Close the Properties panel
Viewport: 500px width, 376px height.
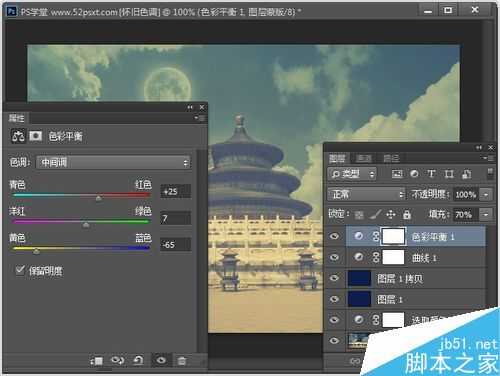pyautogui.click(x=202, y=107)
